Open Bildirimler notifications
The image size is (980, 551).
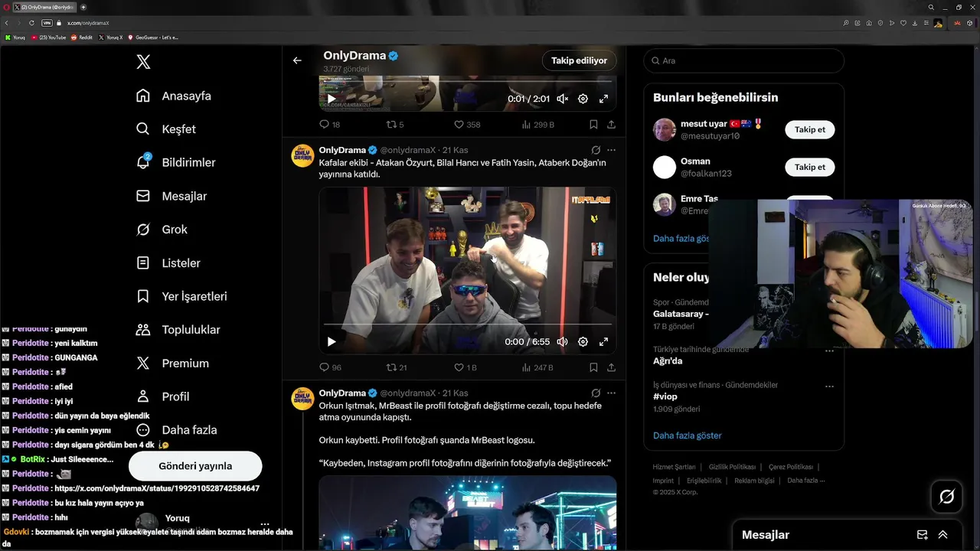coord(175,162)
